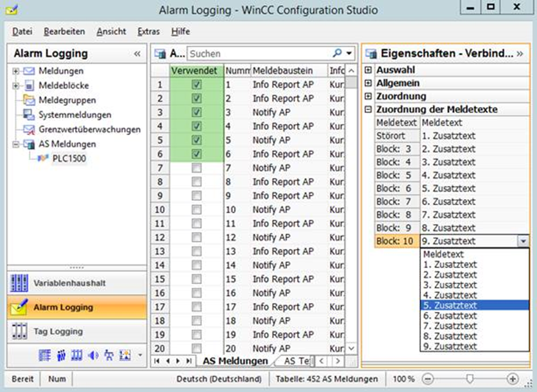Go to the first sheet tab arrow

(x=157, y=361)
